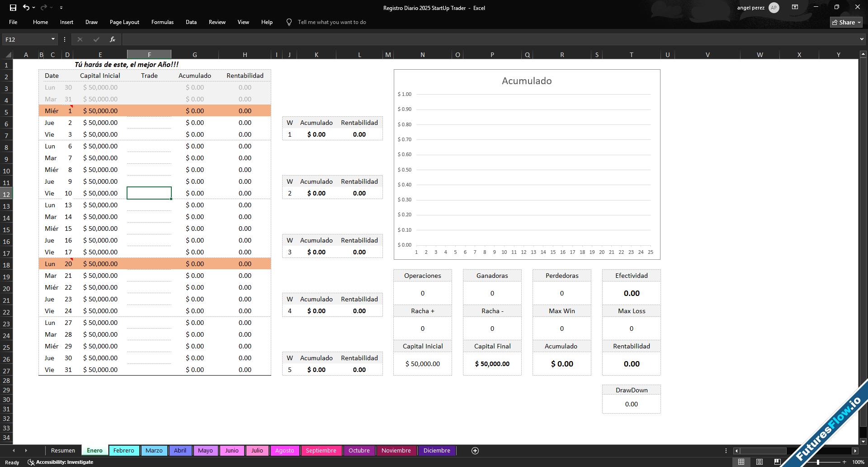
Task: Click the Enter checkmark in the formula bar
Action: (x=96, y=39)
